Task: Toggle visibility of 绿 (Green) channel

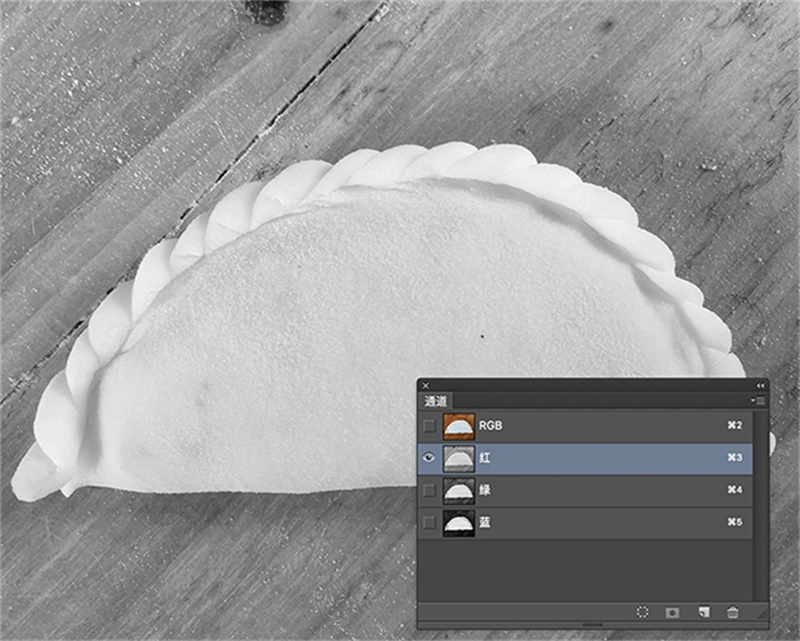Action: point(430,491)
